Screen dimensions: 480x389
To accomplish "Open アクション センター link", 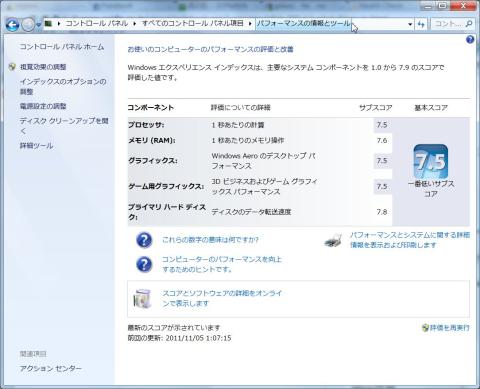I will pos(51,368).
